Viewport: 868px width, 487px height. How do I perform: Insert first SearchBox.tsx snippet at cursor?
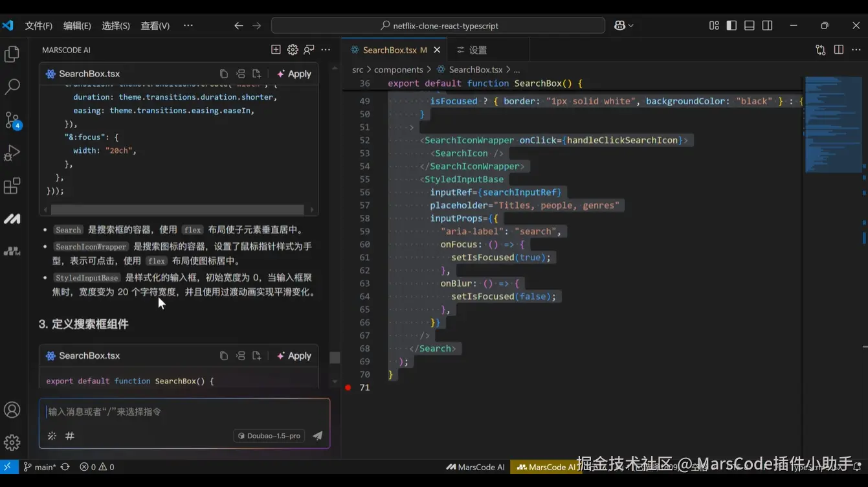241,74
